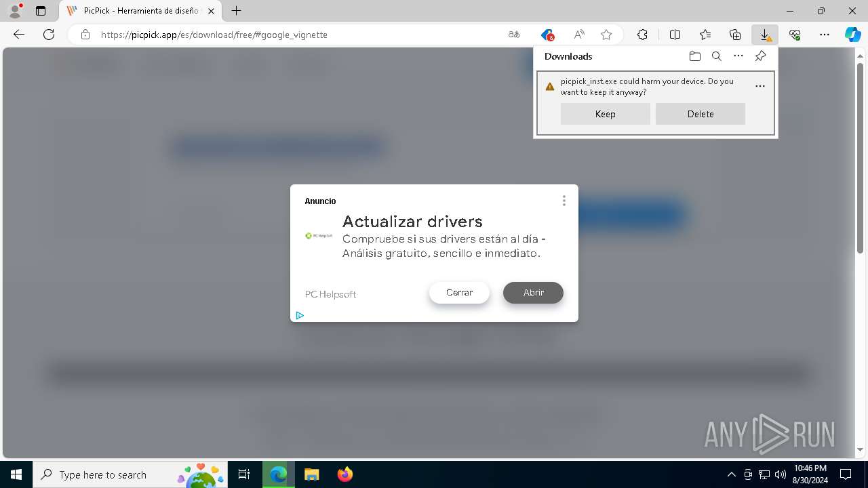The height and width of the screenshot is (488, 868).
Task: Open Favorites list icon
Action: (705, 35)
